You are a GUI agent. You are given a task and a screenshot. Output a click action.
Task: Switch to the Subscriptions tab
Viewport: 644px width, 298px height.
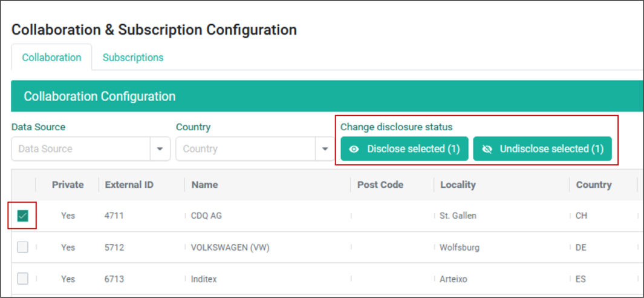pyautogui.click(x=133, y=57)
